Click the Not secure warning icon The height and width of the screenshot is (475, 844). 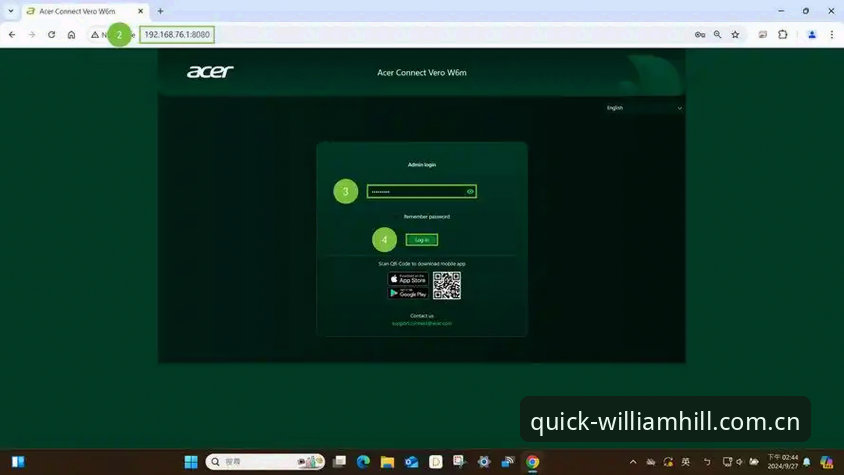(x=95, y=34)
